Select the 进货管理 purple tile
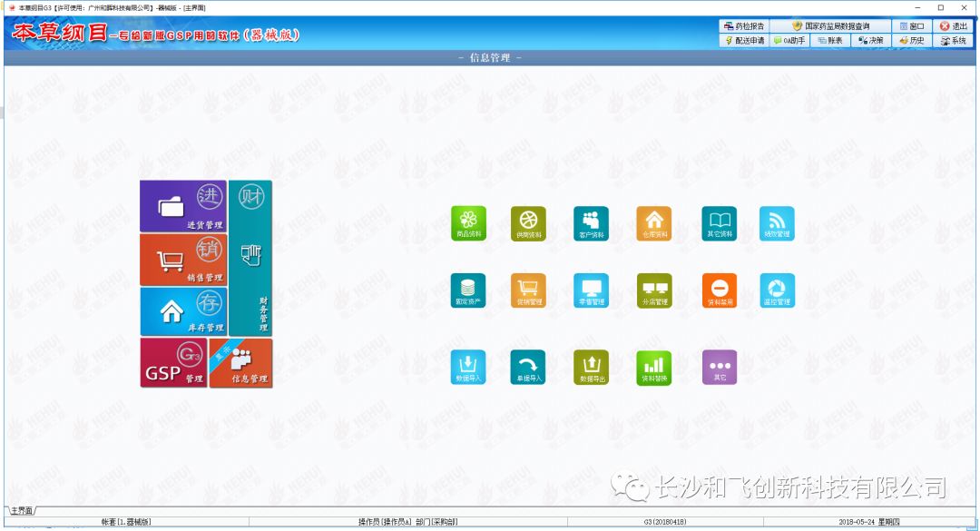This screenshot has height=531, width=980. [183, 206]
